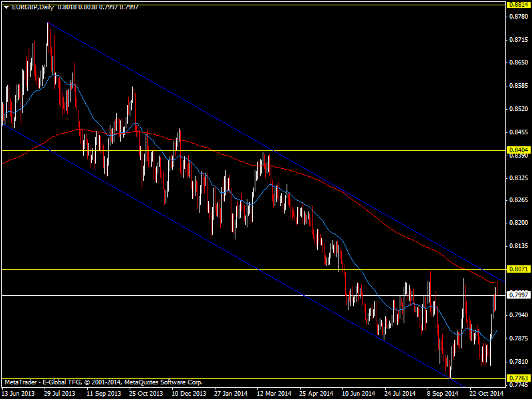532x399 pixels.
Task: Click the 24 Jul 2014 date label
Action: coord(400,394)
